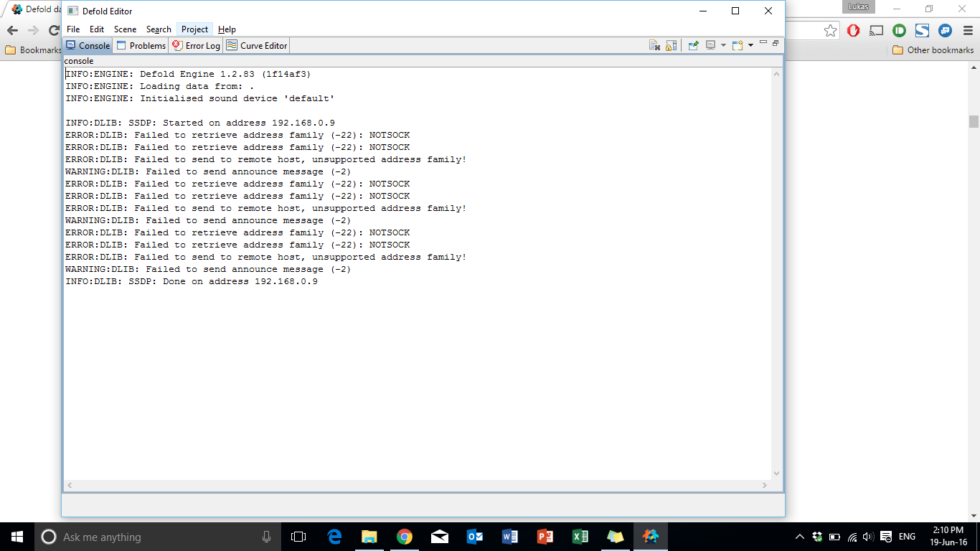Switch to the Curve Editor tab
Image resolution: width=980 pixels, height=551 pixels.
pyautogui.click(x=256, y=45)
